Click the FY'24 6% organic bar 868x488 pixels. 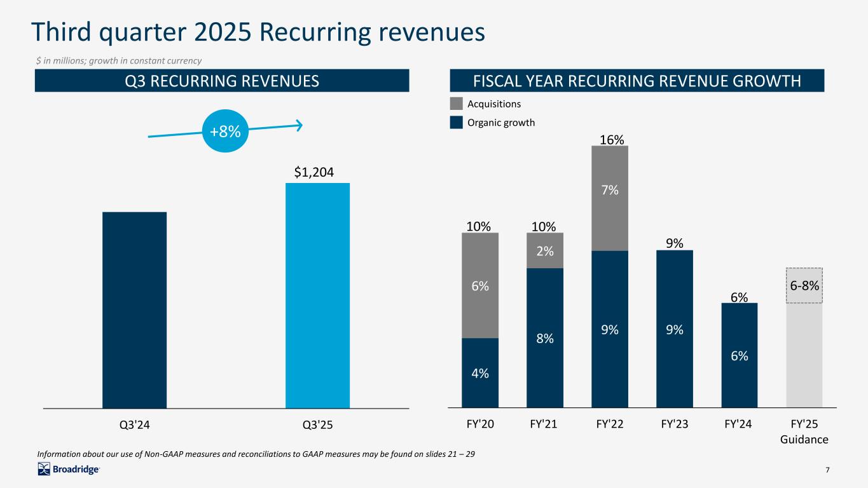tap(740, 355)
